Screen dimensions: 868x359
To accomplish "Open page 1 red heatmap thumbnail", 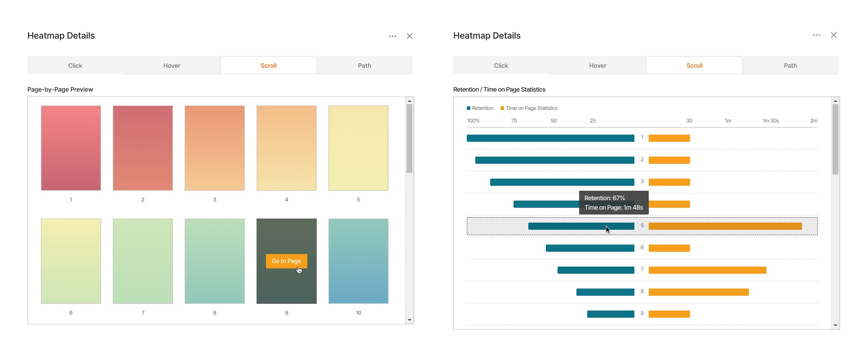I will (x=71, y=148).
